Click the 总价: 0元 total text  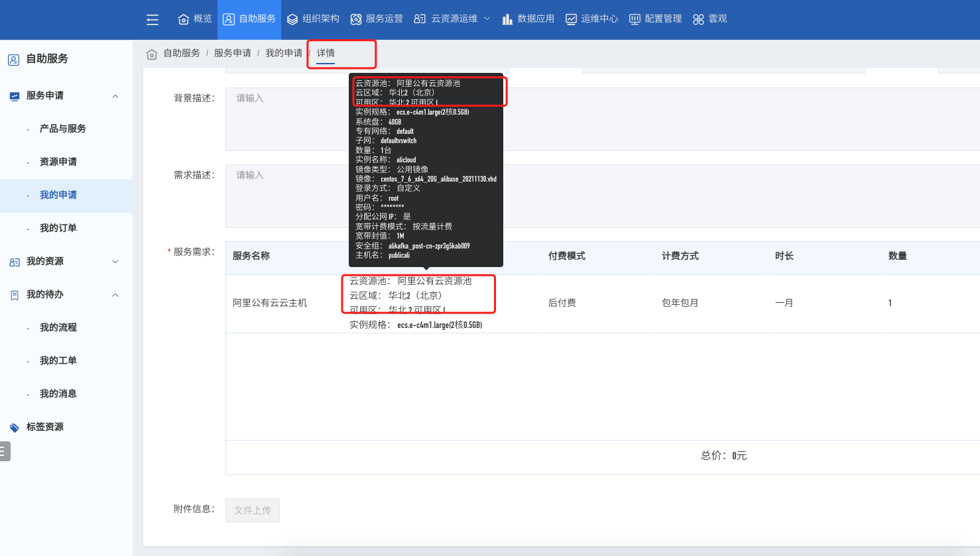point(724,456)
